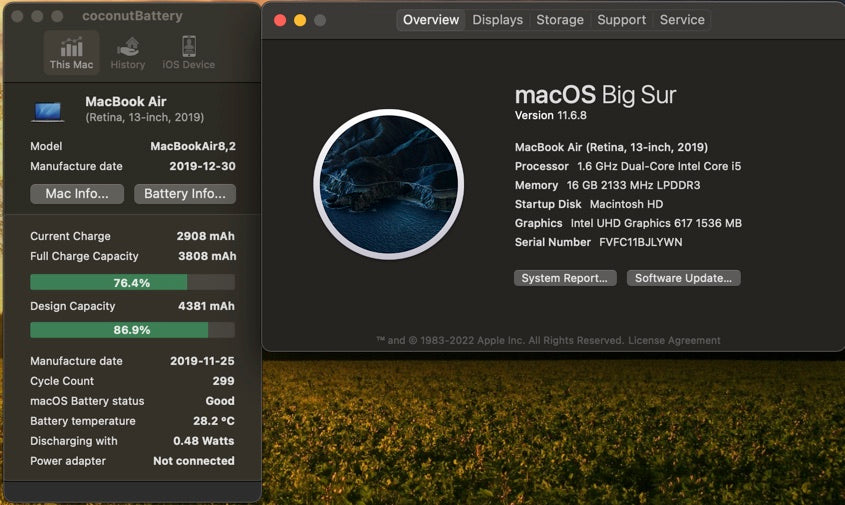Click the Serial Number FVFC11BJLYWN

pyautogui.click(x=599, y=242)
